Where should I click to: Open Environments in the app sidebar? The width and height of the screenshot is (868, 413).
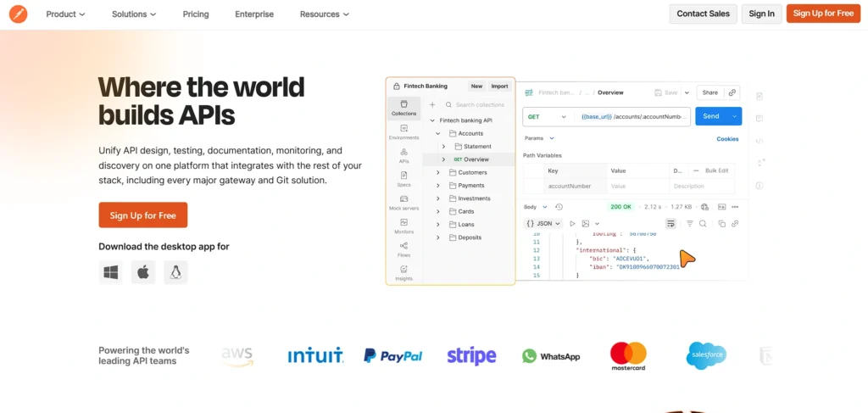click(403, 131)
